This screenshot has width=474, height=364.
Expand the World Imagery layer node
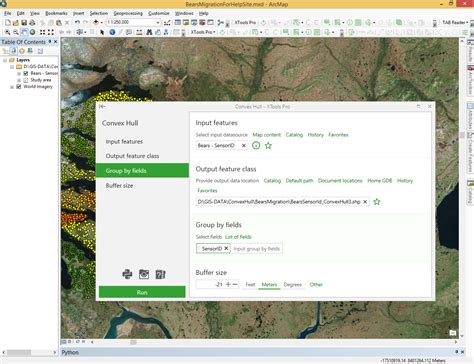pos(12,87)
